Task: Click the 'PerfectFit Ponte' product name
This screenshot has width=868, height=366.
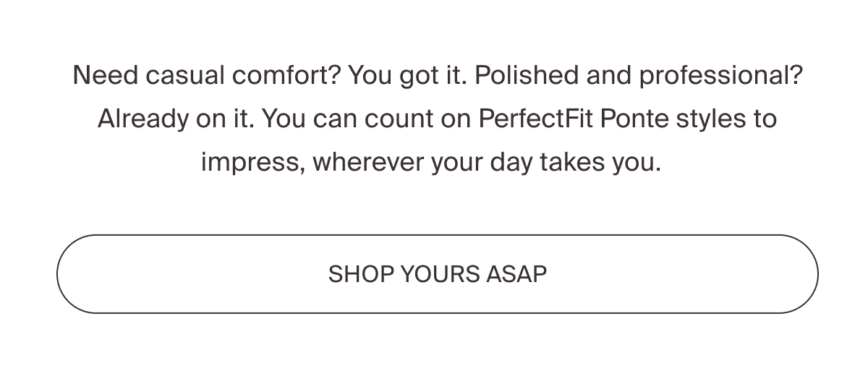Action: [574, 118]
